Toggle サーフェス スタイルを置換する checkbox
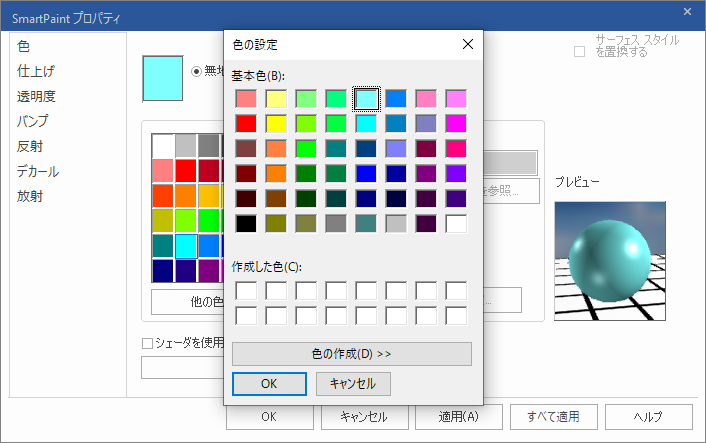This screenshot has width=706, height=443. (x=579, y=51)
